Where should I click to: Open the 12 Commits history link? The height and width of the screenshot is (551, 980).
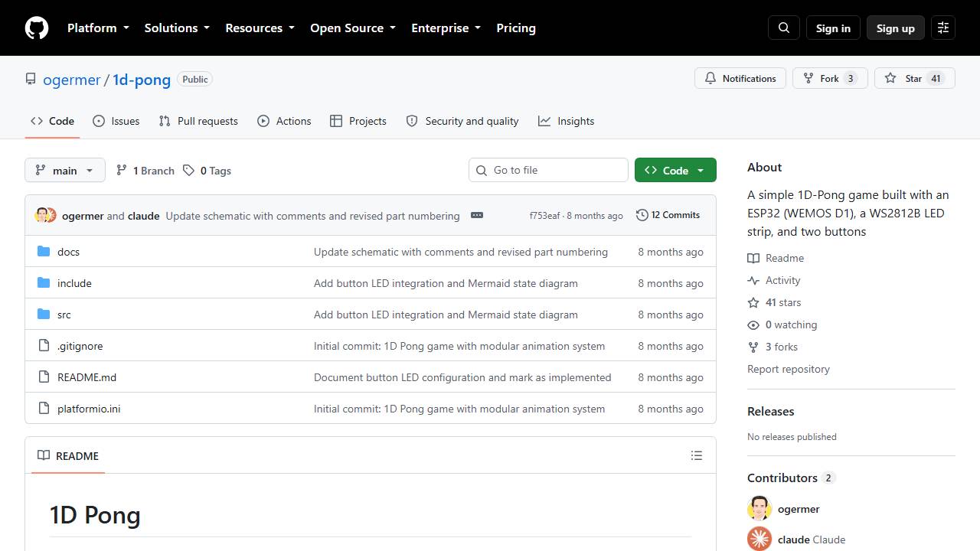click(668, 215)
